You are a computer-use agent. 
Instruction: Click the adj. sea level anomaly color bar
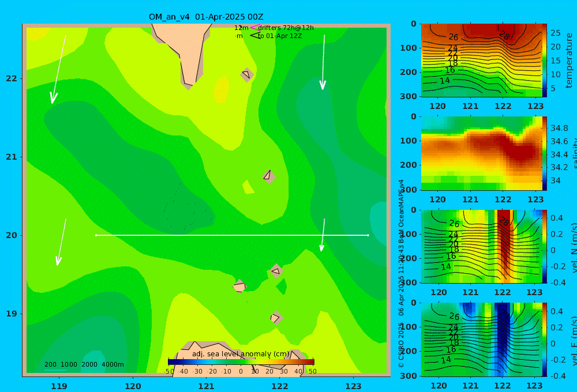click(x=241, y=361)
